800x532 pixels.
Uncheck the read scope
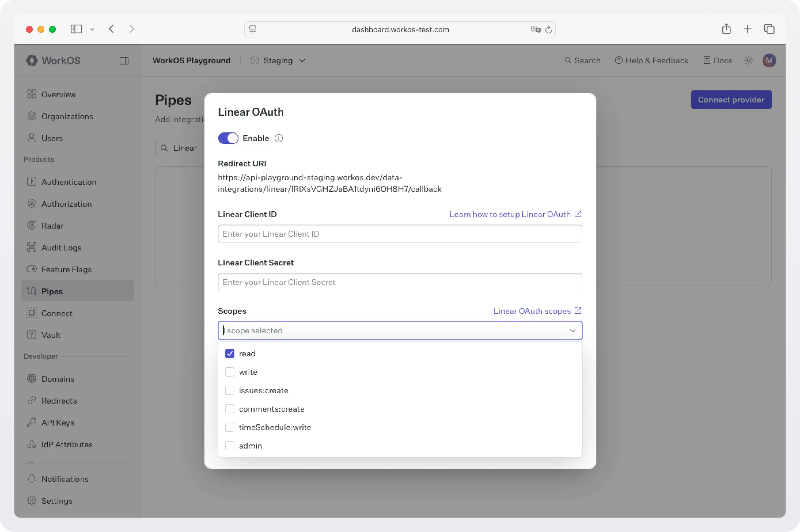click(230, 353)
